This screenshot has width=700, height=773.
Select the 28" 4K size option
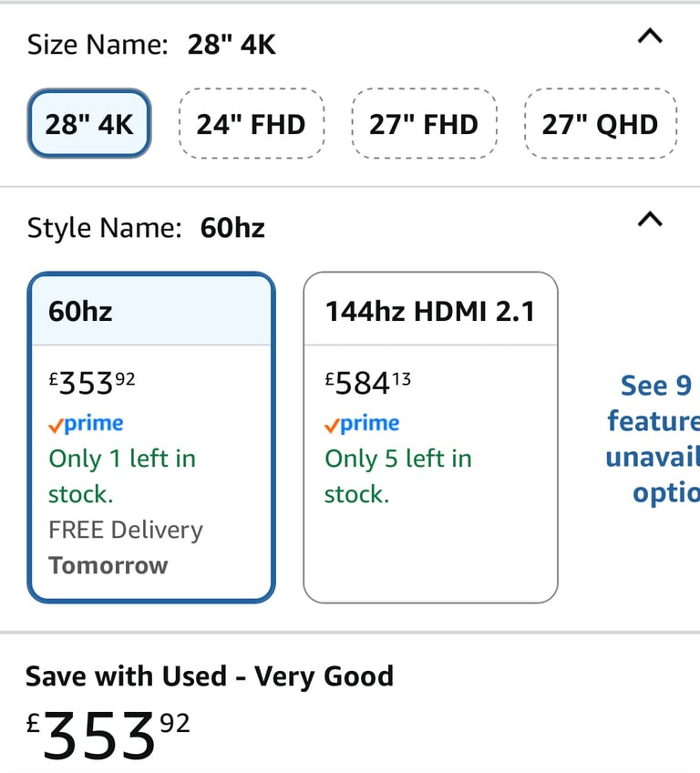[x=89, y=124]
